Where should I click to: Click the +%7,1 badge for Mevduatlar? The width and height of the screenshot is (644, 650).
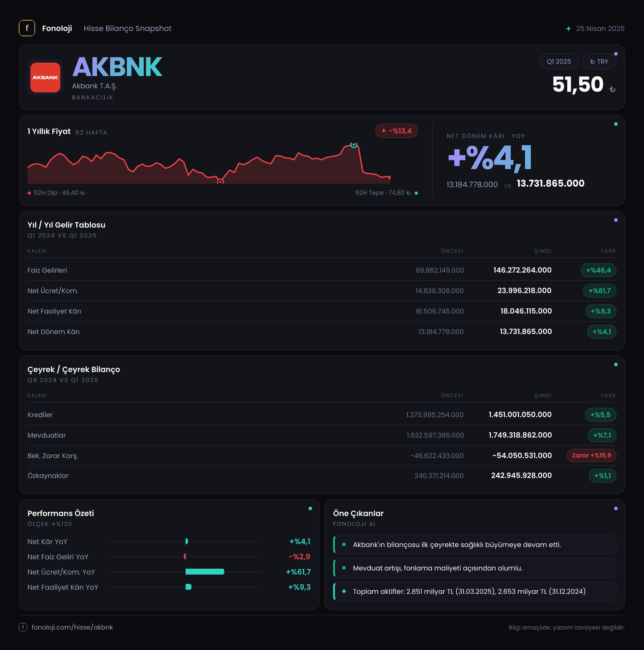(x=602, y=435)
